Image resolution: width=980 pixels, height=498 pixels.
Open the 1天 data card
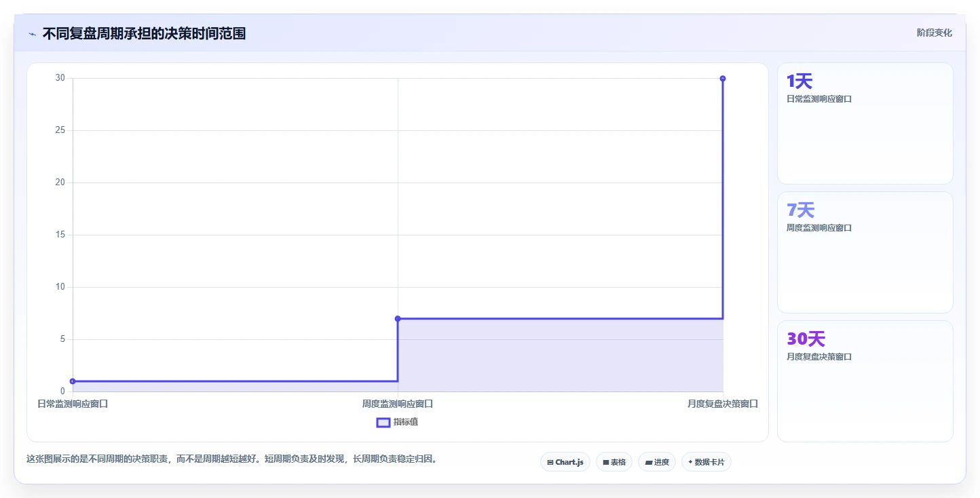pyautogui.click(x=865, y=123)
